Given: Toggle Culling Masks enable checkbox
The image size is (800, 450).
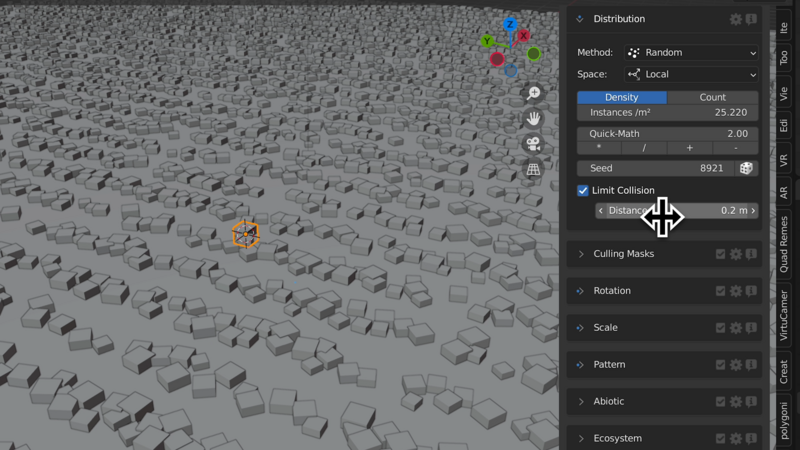Looking at the screenshot, I should [x=720, y=254].
